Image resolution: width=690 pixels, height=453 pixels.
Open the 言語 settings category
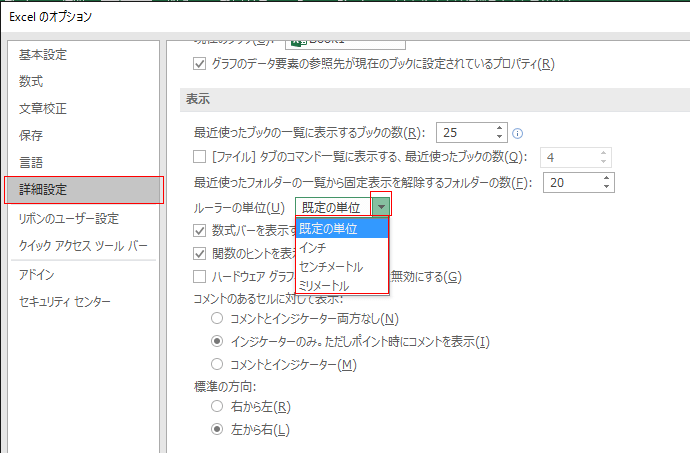tap(31, 162)
